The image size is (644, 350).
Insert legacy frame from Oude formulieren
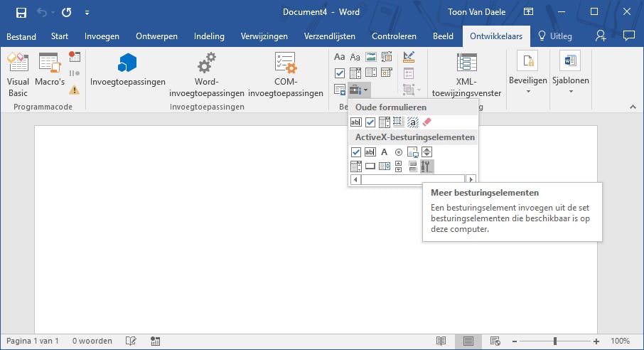[x=398, y=122]
